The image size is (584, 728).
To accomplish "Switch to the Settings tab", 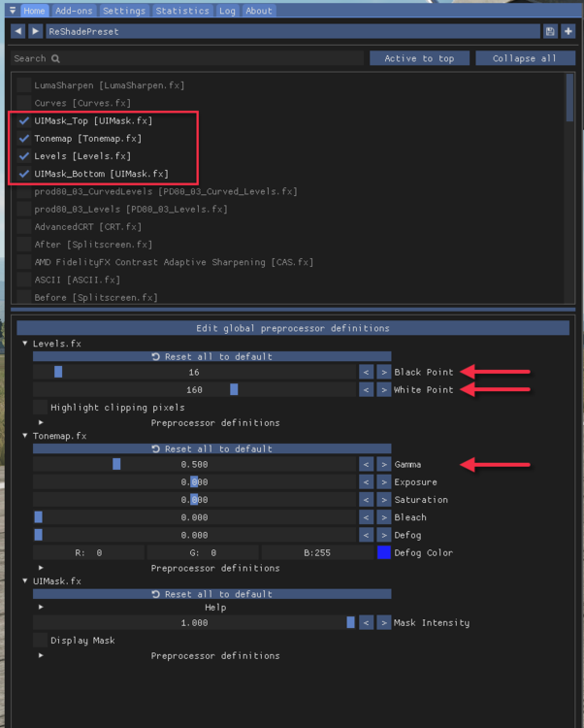I will pyautogui.click(x=123, y=11).
